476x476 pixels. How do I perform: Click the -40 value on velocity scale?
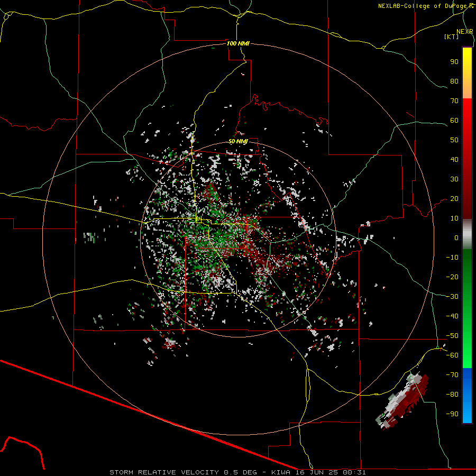[452, 316]
